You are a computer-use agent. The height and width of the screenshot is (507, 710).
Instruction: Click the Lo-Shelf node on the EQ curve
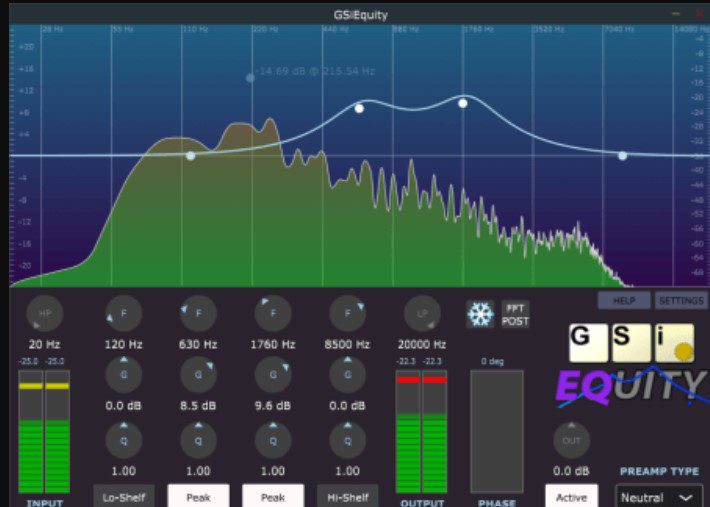pos(191,156)
